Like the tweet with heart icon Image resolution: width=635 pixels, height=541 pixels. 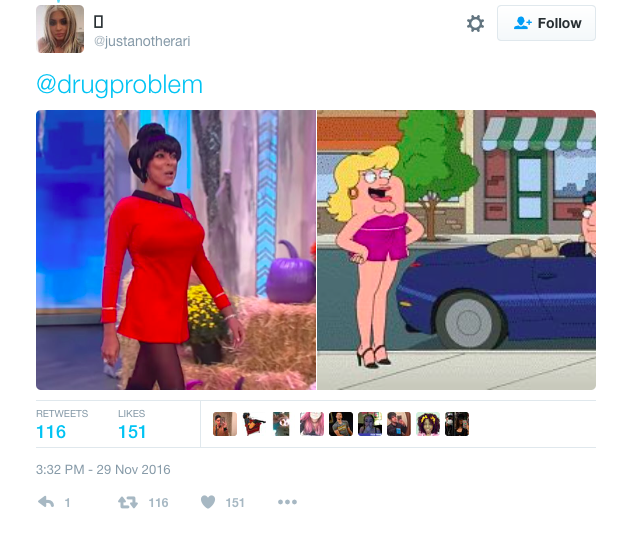pos(208,502)
